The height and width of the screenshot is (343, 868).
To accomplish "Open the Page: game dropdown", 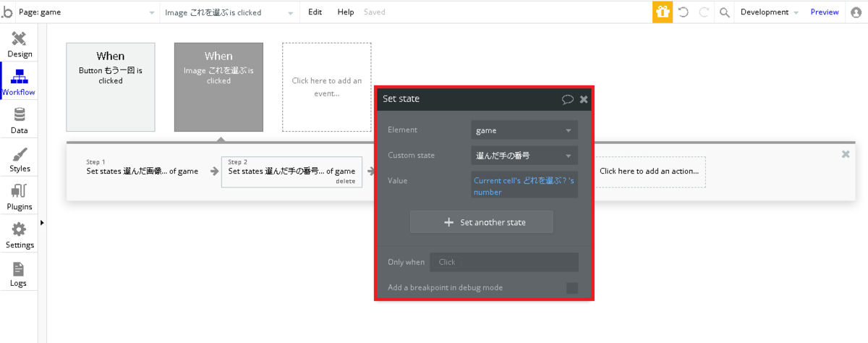I will pos(88,12).
